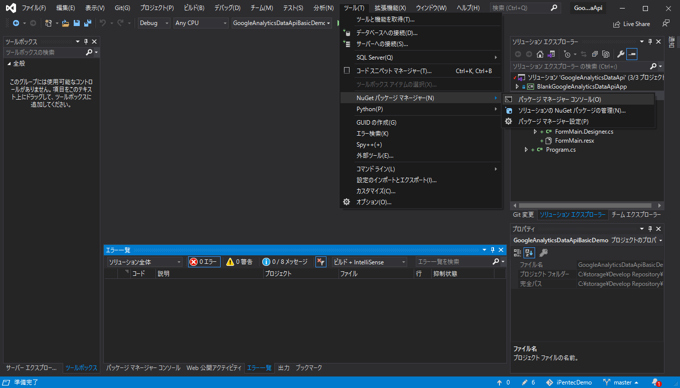Image resolution: width=680 pixels, height=388 pixels.
Task: Sort Error List by Project column
Action: click(x=301, y=274)
